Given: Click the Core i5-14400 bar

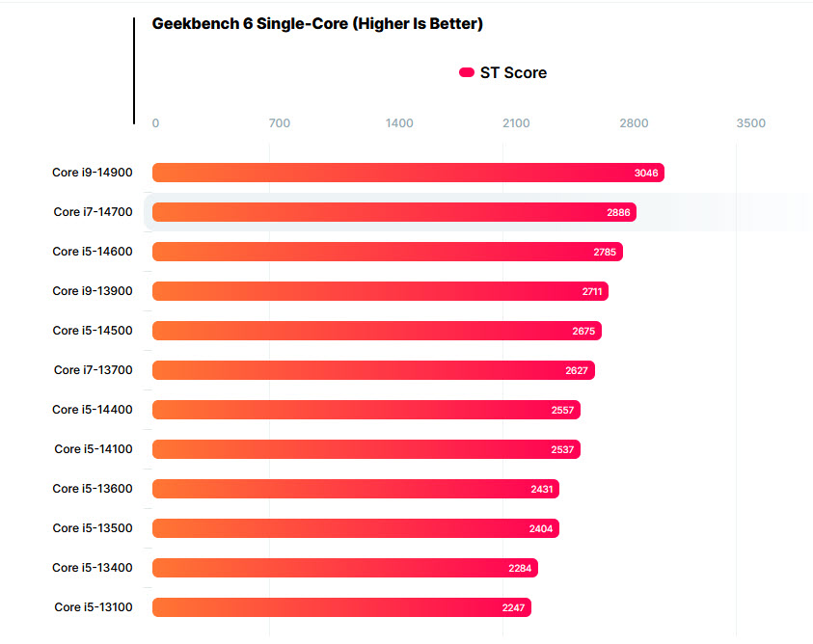Looking at the screenshot, I should [366, 410].
